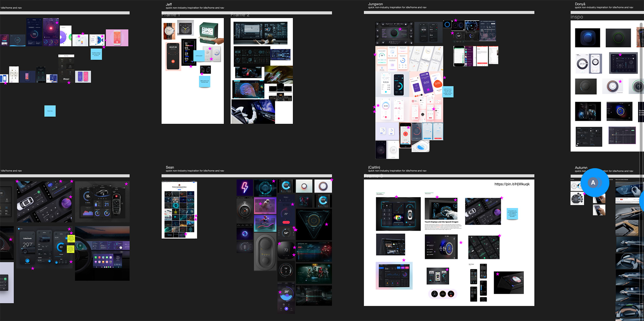Click the triangular HUD image in Sean's section

pos(314,223)
